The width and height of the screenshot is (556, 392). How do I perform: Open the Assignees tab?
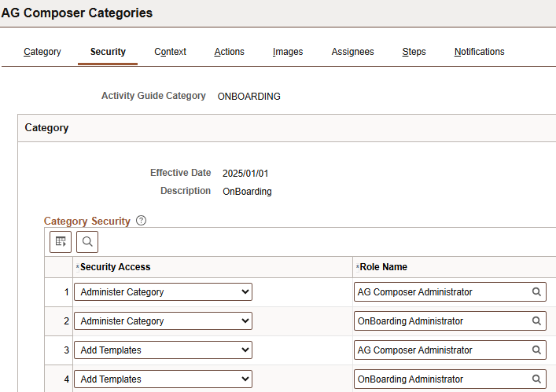352,52
